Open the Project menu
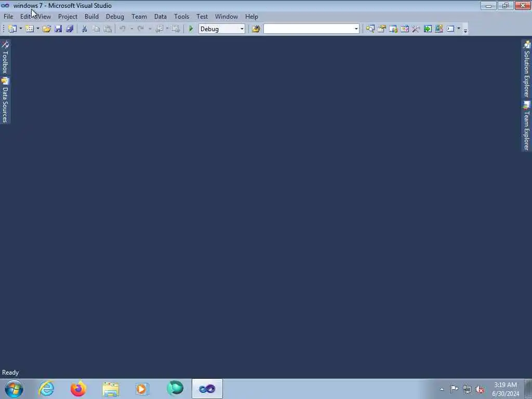 point(68,16)
